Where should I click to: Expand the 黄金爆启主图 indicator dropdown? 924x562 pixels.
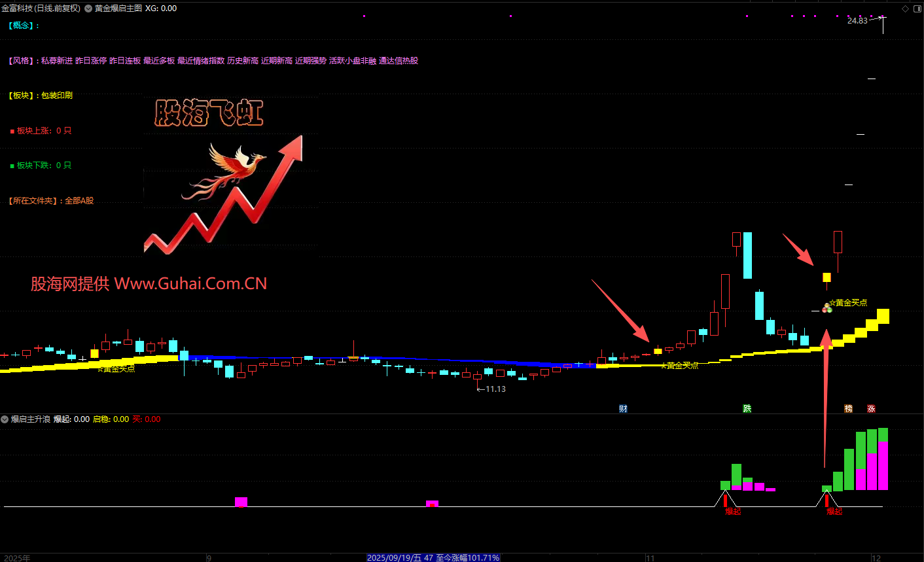tap(88, 9)
